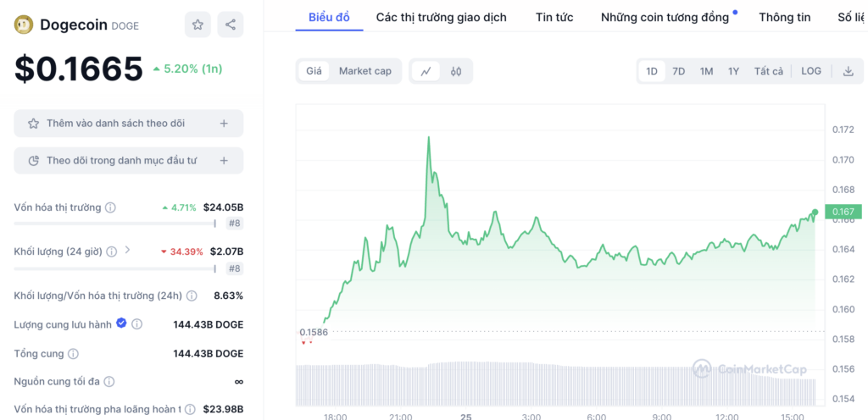Click Theo dõi trong danh mục đầu tư button

[129, 161]
